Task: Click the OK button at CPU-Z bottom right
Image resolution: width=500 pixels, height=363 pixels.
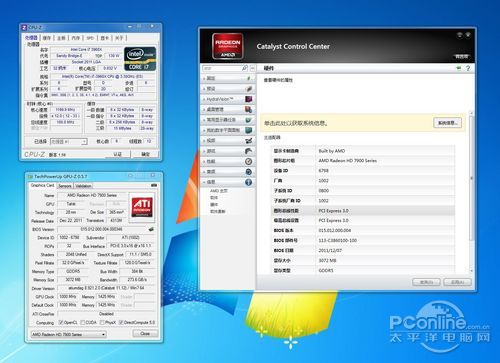Action: tap(145, 154)
